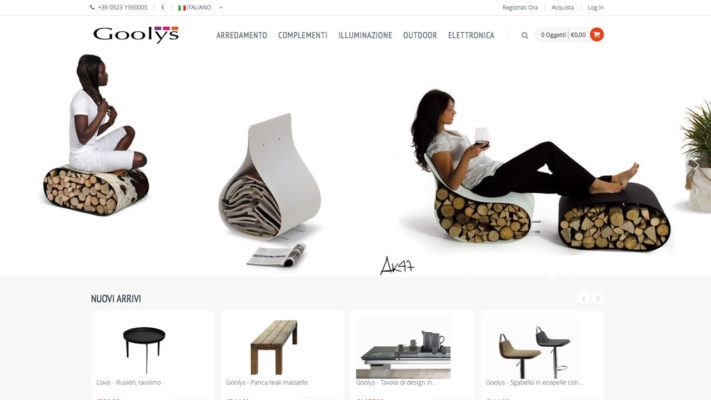
Task: Select the Illuminazione menu item
Action: [x=365, y=35]
